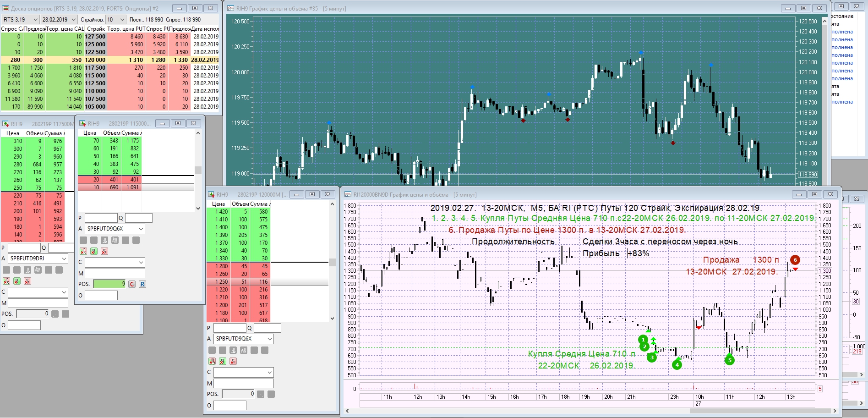Click the Страйк column header
868x418 pixels.
96,28
